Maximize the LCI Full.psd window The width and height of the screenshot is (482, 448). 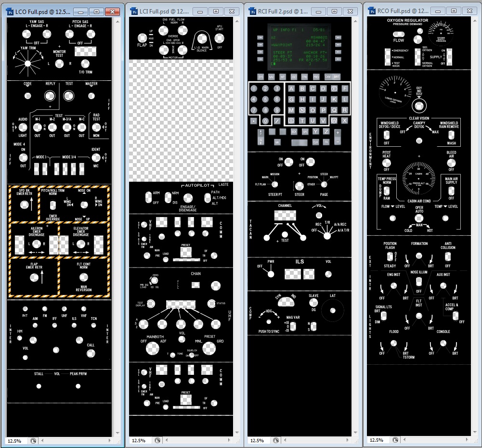coord(216,12)
